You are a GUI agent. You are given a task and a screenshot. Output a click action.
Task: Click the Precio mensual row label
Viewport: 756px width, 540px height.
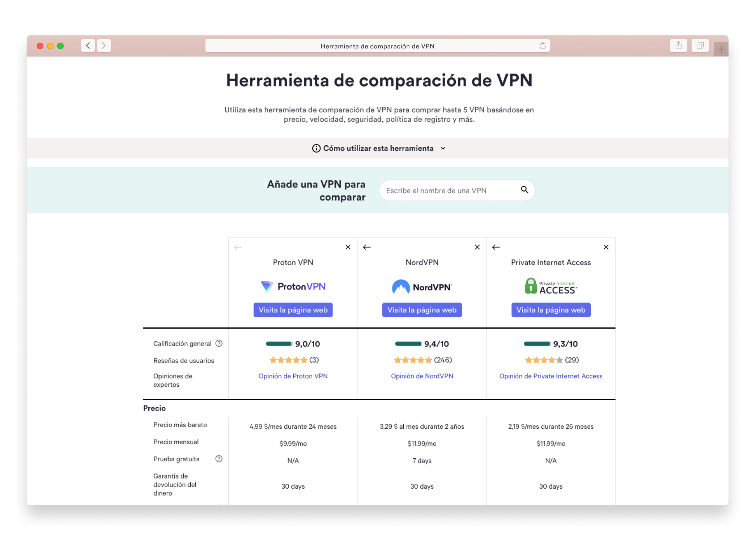(x=176, y=442)
